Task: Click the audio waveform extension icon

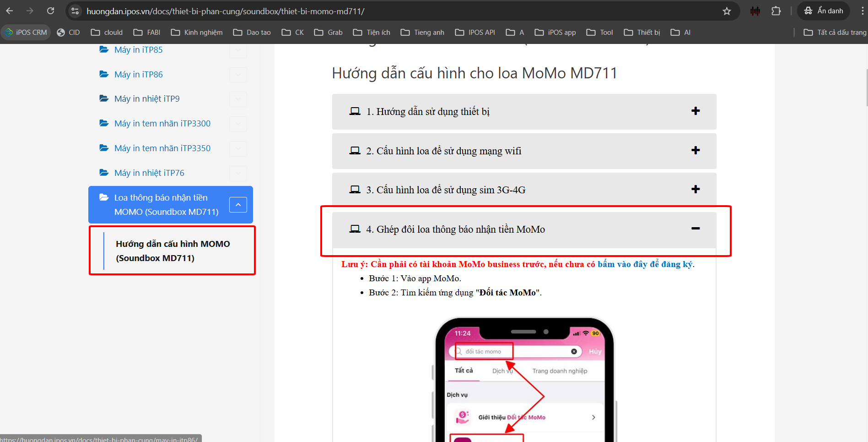Action: pyautogui.click(x=755, y=11)
